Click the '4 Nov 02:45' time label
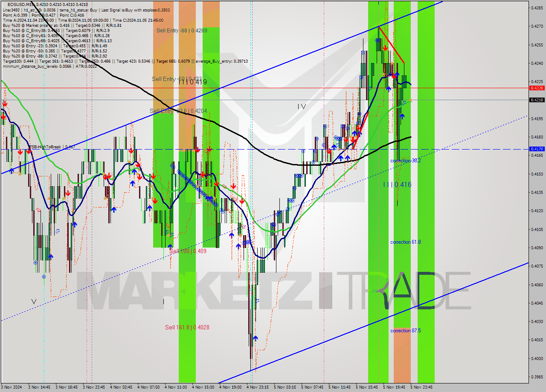This screenshot has width=546, height=392. [121, 387]
